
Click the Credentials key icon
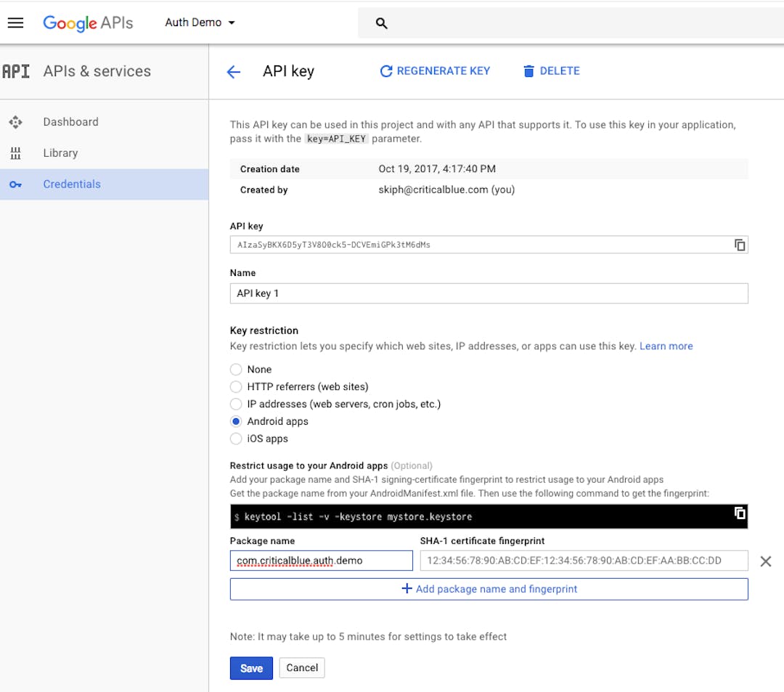[x=15, y=184]
